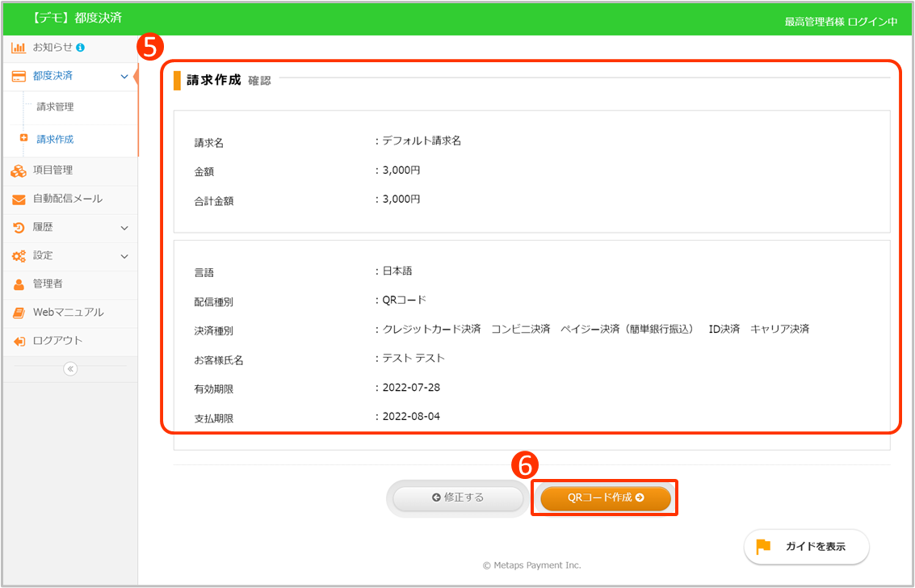Click the envelope icon for 自動配信メール
Viewport: 915px width, 588px height.
point(19,199)
